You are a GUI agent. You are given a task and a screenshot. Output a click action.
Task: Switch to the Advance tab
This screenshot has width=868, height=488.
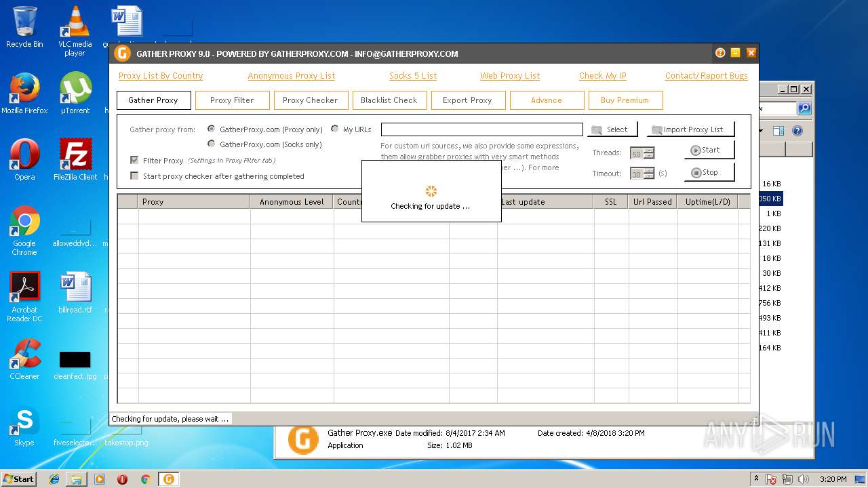pyautogui.click(x=547, y=100)
